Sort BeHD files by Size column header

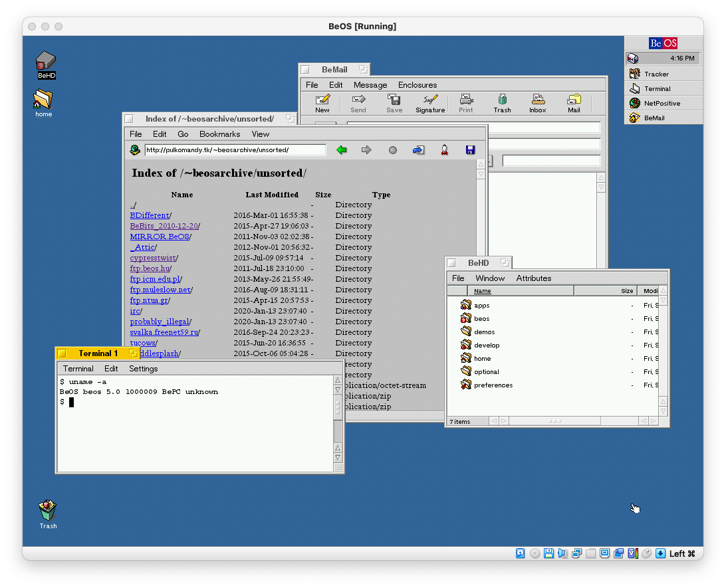click(606, 291)
